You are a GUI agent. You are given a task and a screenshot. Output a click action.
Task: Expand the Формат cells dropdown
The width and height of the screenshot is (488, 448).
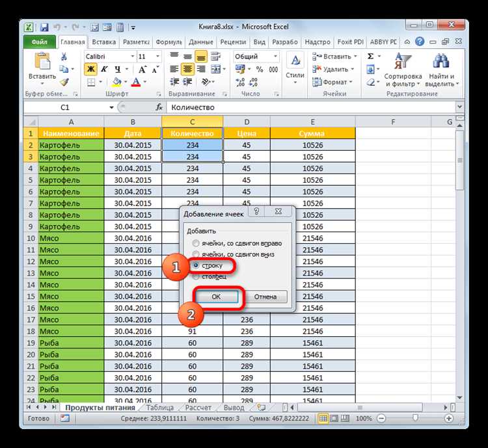[351, 82]
